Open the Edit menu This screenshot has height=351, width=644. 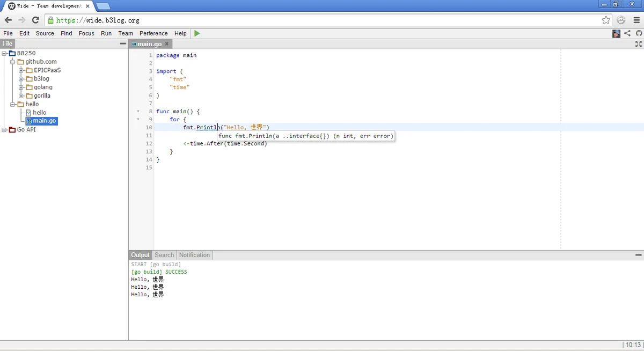click(25, 33)
